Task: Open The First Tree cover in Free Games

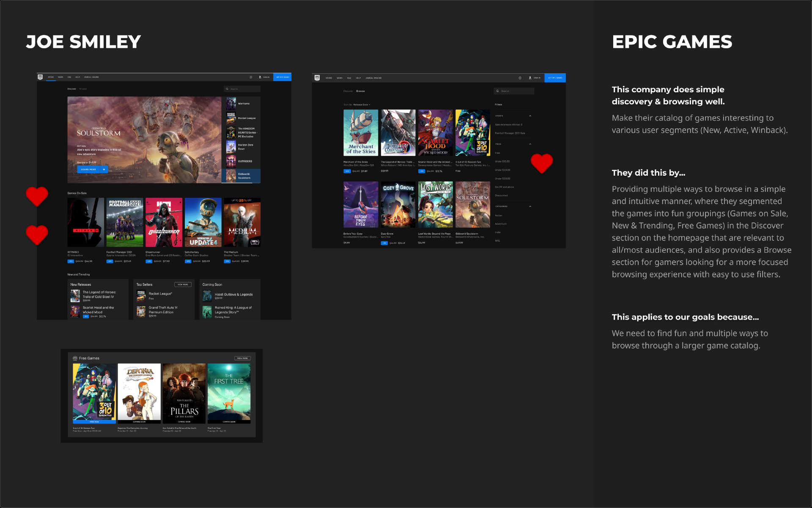Action: pos(229,393)
